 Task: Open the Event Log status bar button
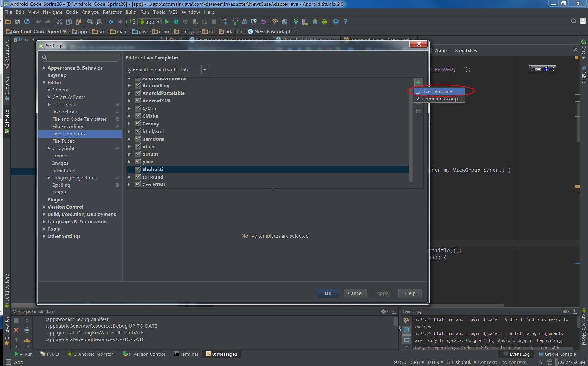(x=517, y=354)
